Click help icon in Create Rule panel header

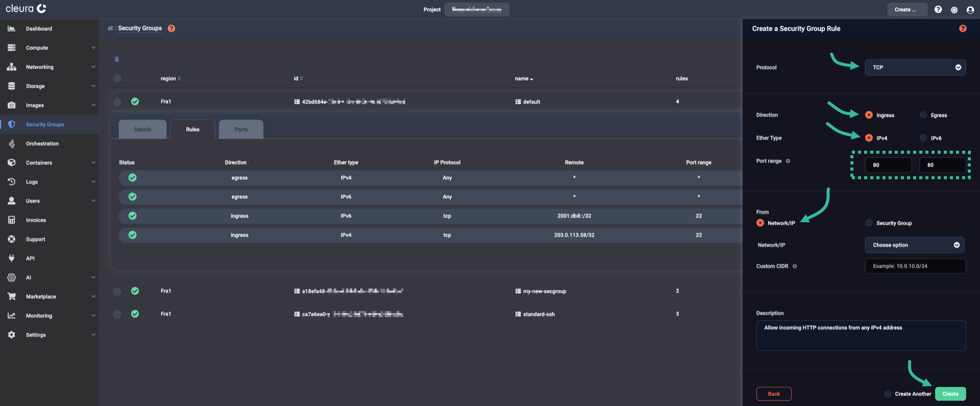(963, 29)
